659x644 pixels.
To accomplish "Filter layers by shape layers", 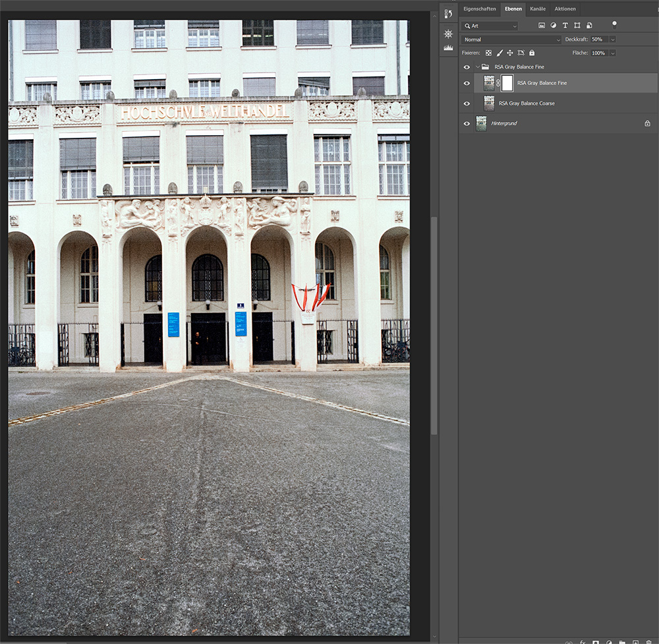I will pos(577,26).
